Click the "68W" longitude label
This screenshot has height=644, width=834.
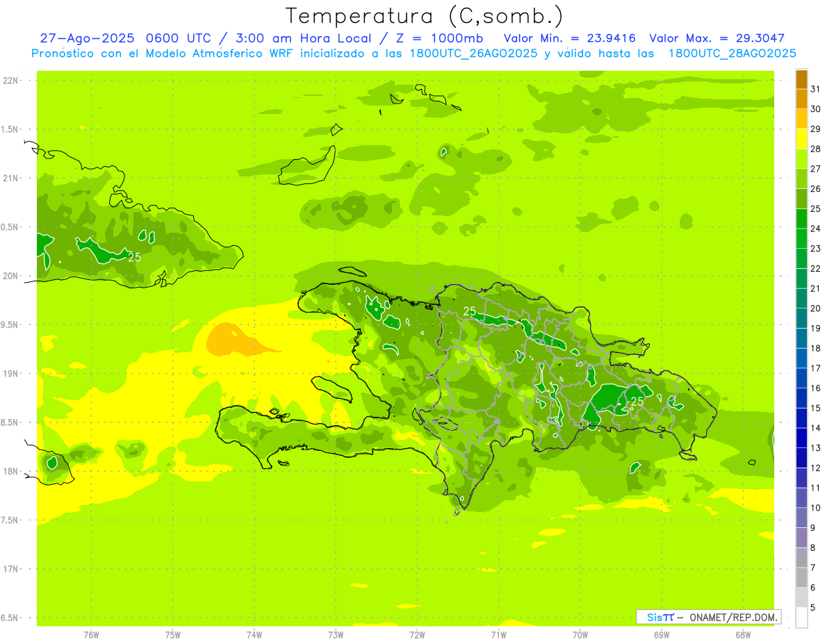743,634
